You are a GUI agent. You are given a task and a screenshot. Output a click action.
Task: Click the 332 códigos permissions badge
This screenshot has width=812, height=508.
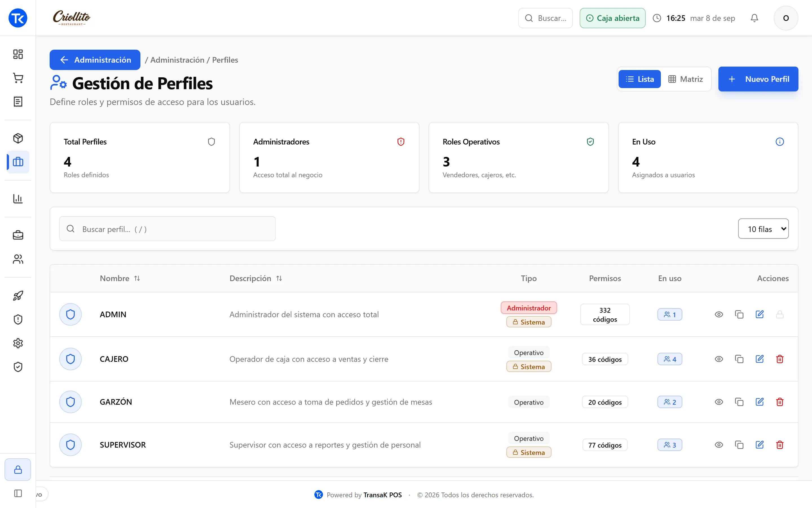coord(605,314)
